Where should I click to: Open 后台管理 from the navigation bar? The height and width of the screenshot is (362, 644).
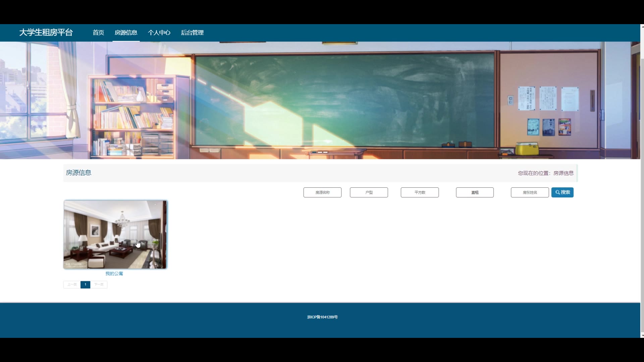(x=192, y=33)
